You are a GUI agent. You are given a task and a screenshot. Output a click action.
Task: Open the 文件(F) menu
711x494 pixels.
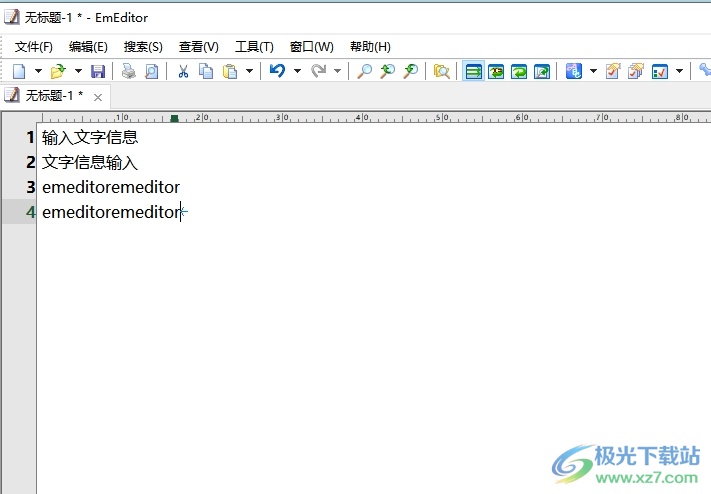pyautogui.click(x=34, y=47)
